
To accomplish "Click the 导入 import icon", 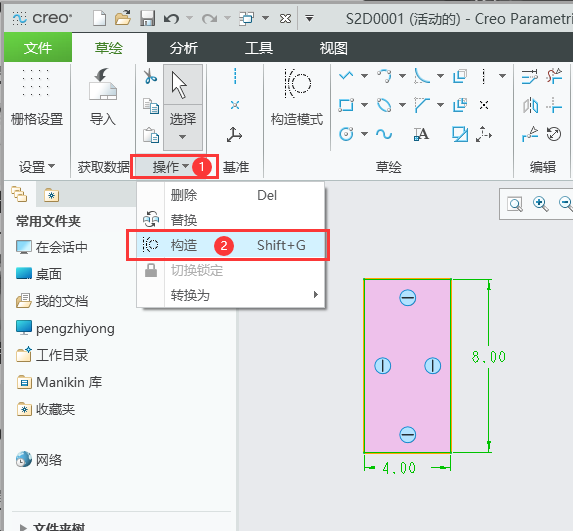I will (x=103, y=84).
